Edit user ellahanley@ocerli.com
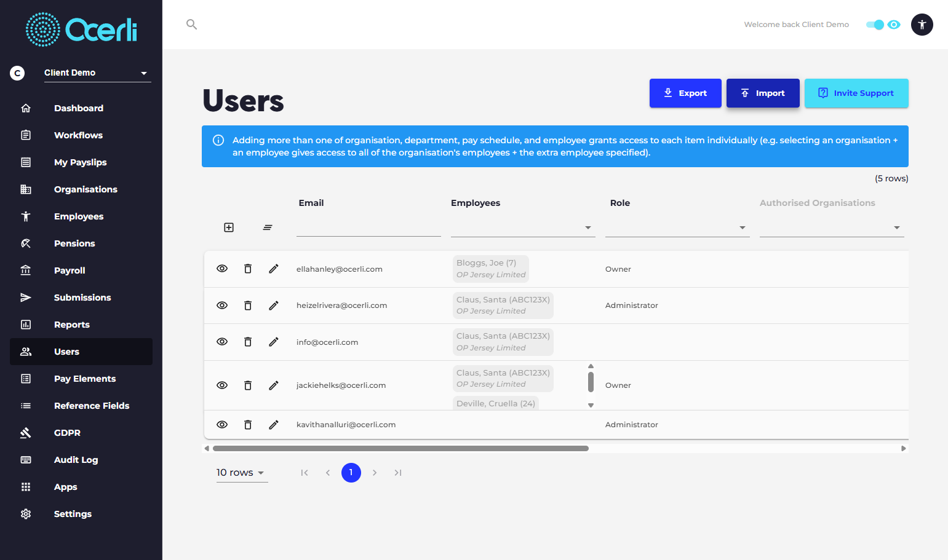 coord(274,269)
